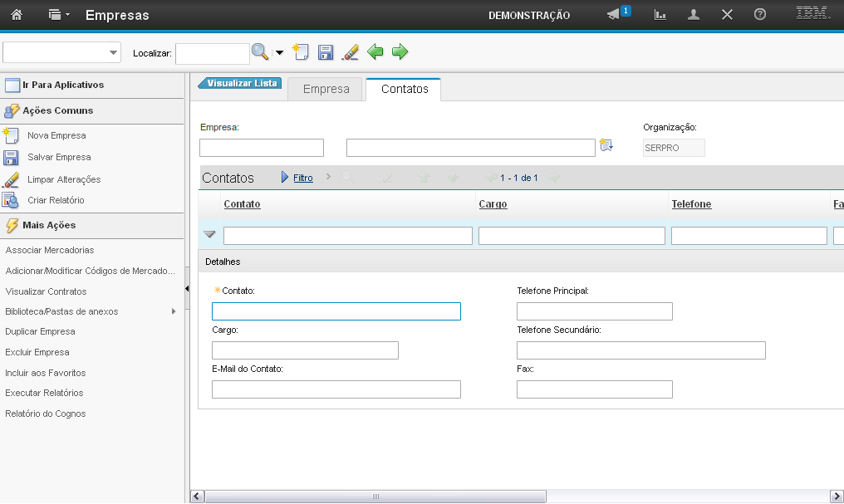Collapse the contact row details triangle
Image resolution: width=844 pixels, height=504 pixels.
point(210,235)
